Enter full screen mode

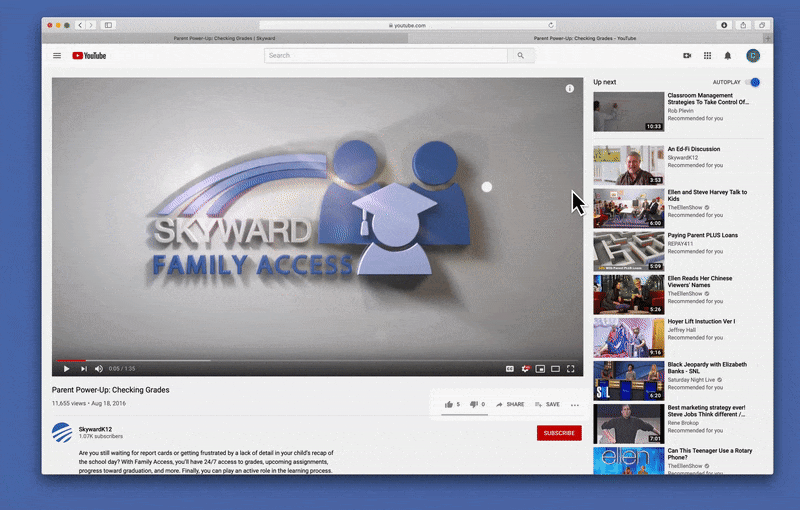[570, 369]
